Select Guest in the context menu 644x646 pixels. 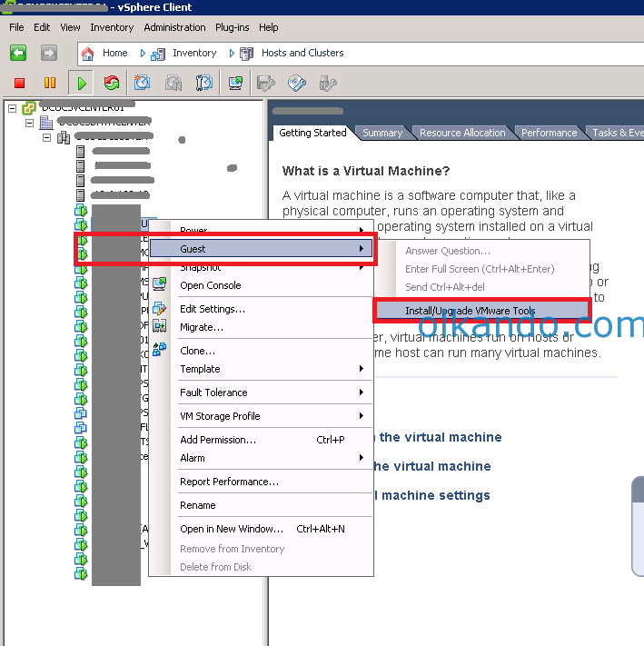click(261, 248)
